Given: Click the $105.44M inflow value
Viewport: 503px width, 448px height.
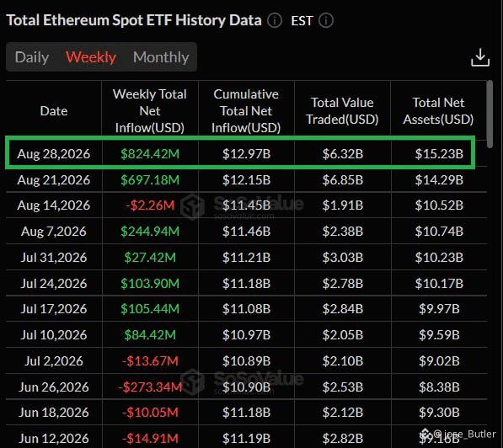Looking at the screenshot, I should (x=150, y=309).
